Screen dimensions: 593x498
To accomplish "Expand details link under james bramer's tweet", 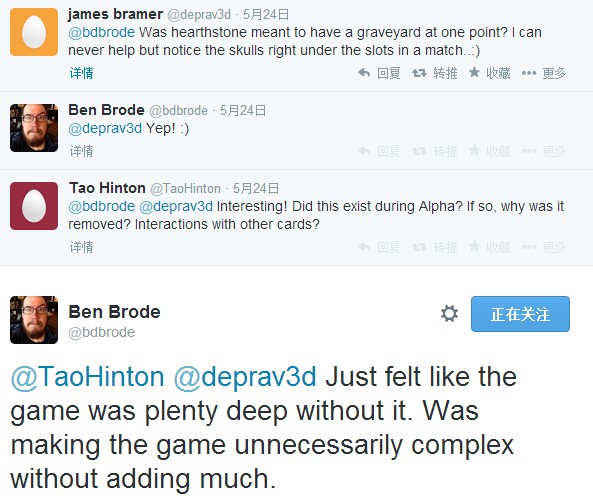I will (81, 73).
